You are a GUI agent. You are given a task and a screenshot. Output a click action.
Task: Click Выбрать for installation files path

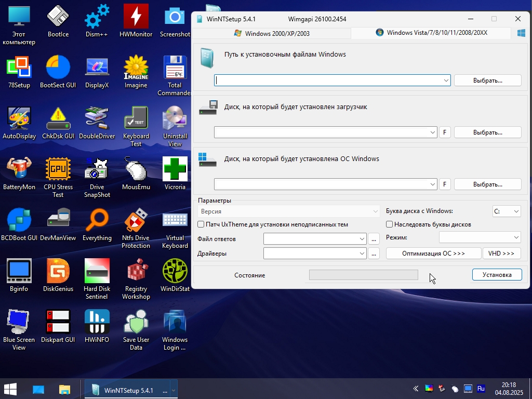[x=487, y=81]
